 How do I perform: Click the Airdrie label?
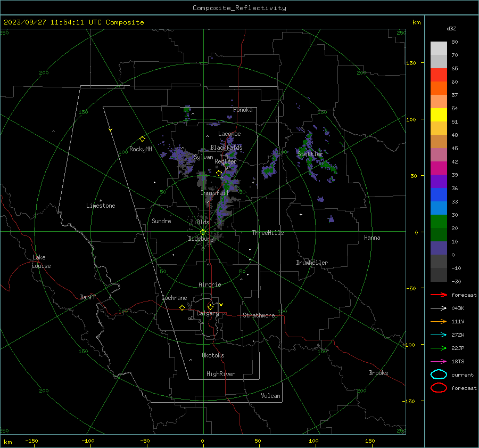coord(210,284)
